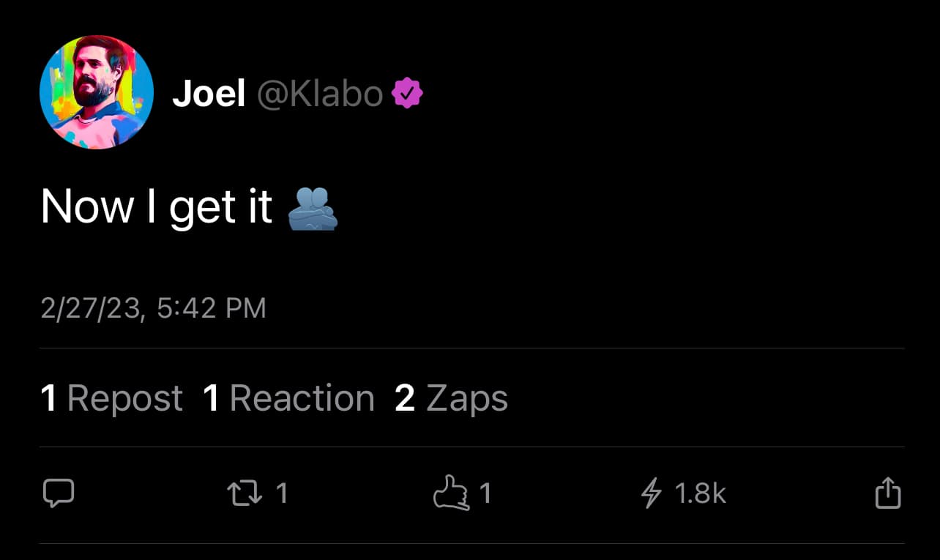940x560 pixels.
Task: Click the 5:42 PM time text
Action: (x=212, y=308)
